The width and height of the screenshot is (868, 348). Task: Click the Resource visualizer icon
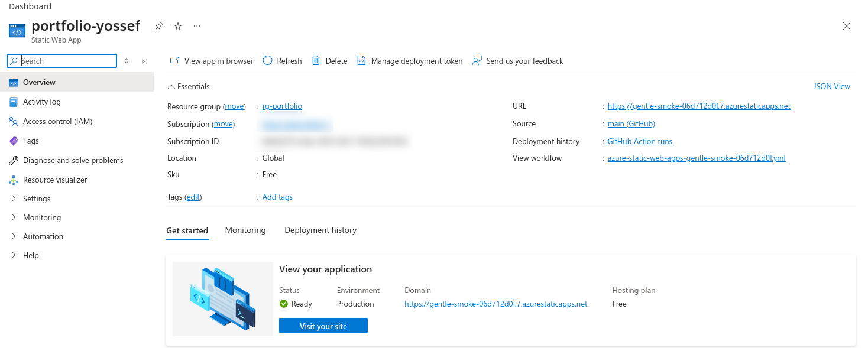tap(14, 180)
